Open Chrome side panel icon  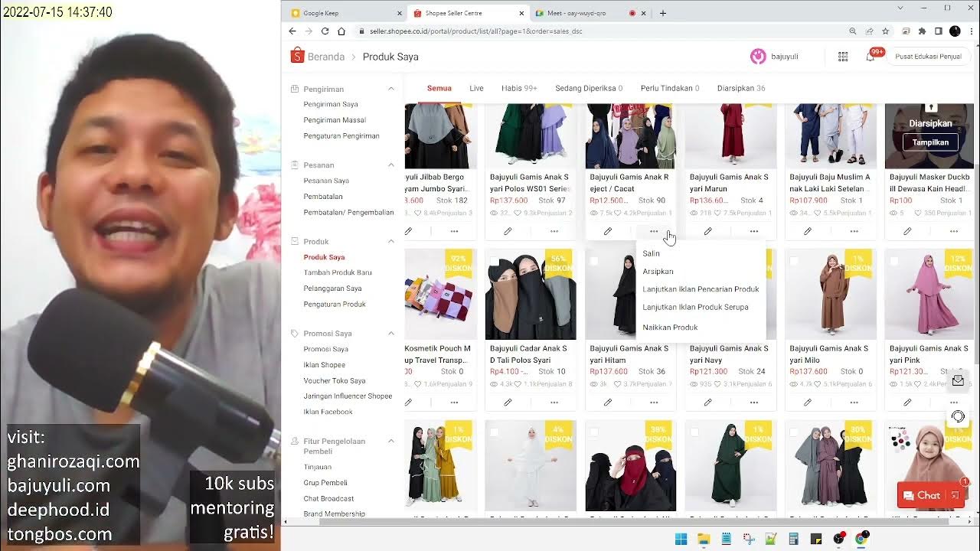pyautogui.click(x=939, y=31)
